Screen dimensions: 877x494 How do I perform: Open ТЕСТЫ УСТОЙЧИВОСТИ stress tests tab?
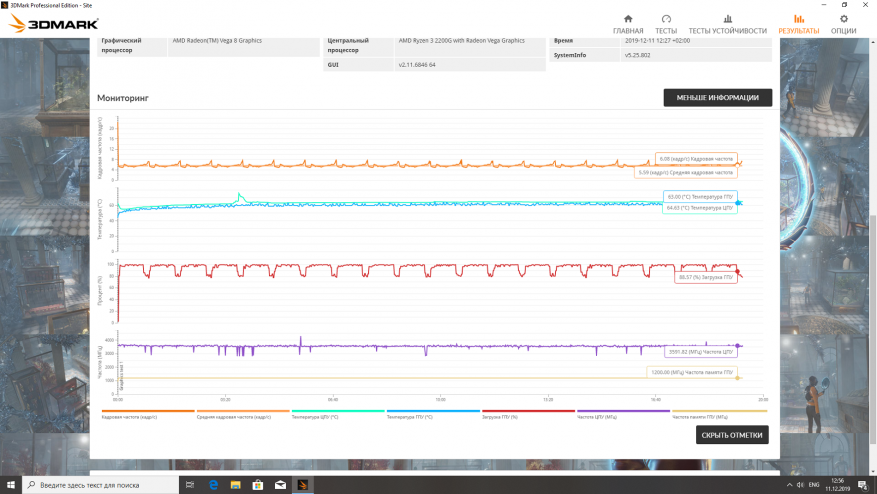pyautogui.click(x=727, y=25)
